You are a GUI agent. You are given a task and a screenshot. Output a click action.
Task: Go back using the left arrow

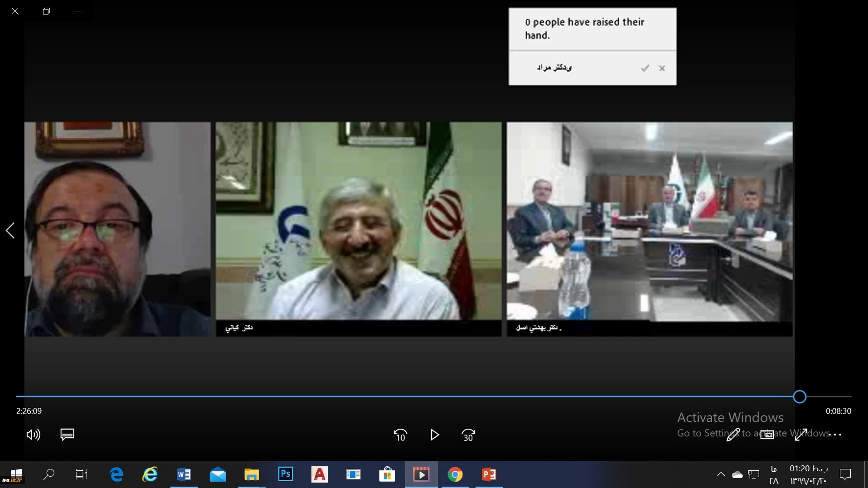(10, 230)
